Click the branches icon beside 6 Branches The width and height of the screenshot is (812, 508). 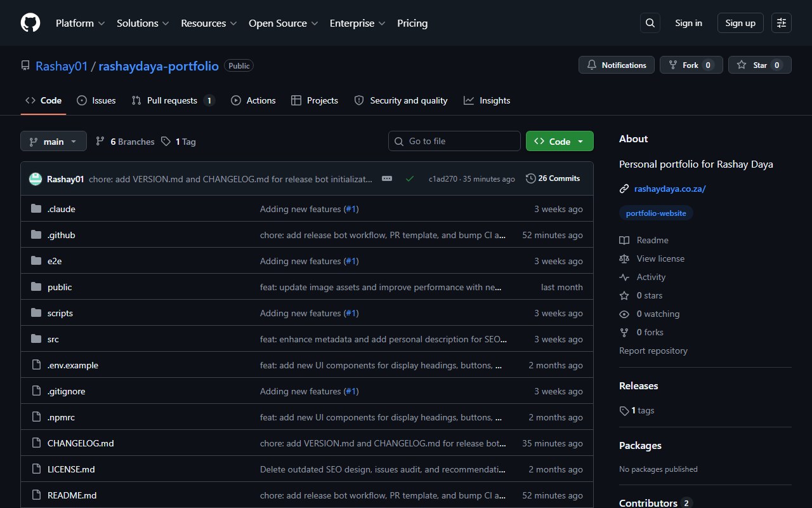pyautogui.click(x=100, y=142)
